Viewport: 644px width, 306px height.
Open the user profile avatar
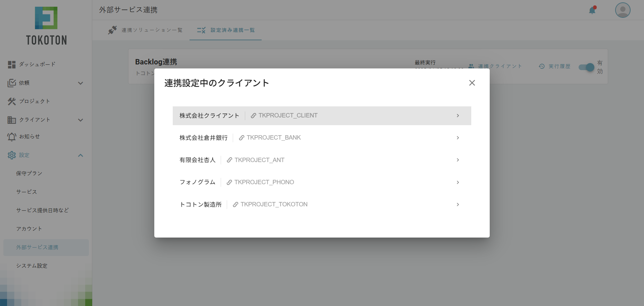point(623,10)
